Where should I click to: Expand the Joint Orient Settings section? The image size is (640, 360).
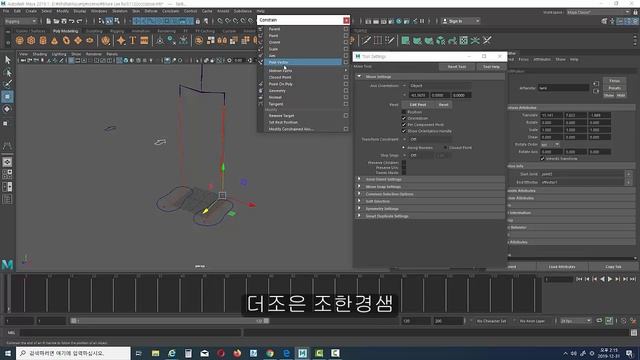(x=359, y=179)
